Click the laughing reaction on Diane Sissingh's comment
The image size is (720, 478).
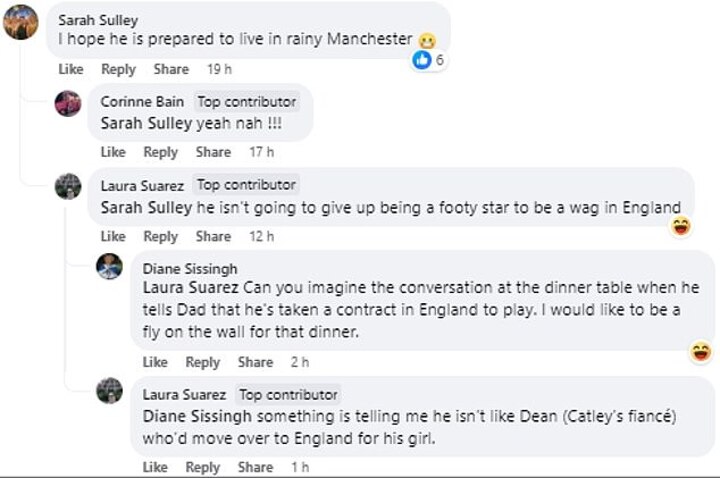[x=701, y=351]
